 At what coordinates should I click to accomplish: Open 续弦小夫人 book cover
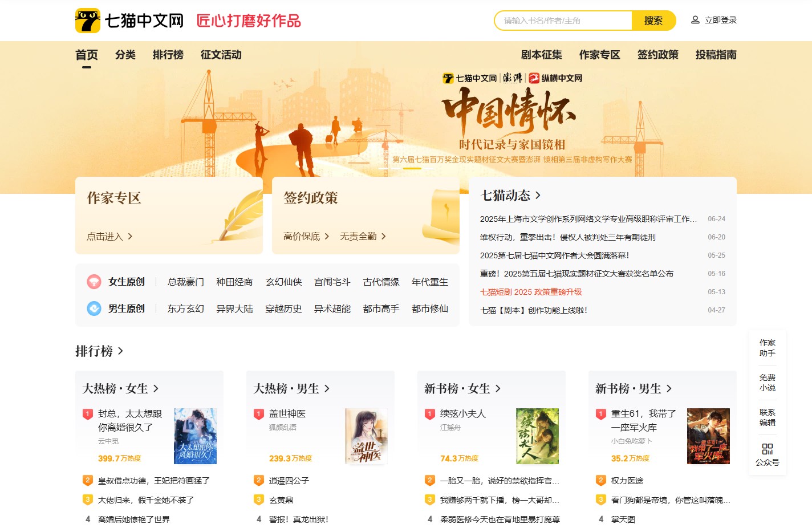pos(537,436)
